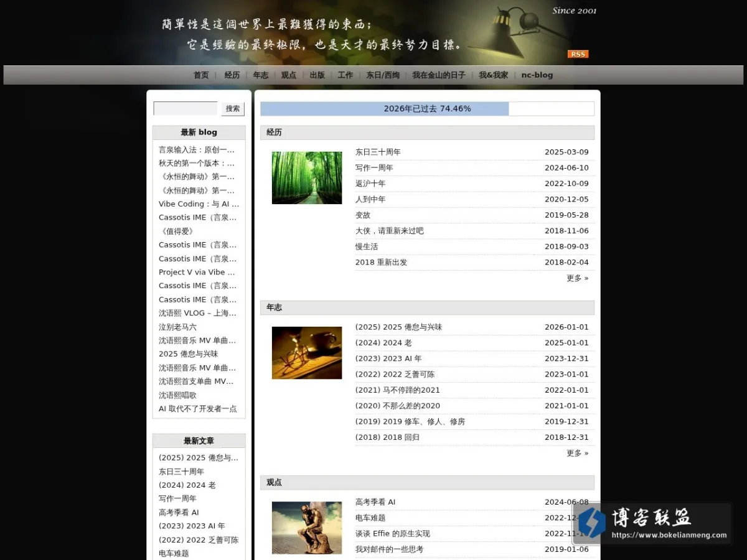The height and width of the screenshot is (560, 747).
Task: Click 更多 » under the 经历 section
Action: point(577,278)
